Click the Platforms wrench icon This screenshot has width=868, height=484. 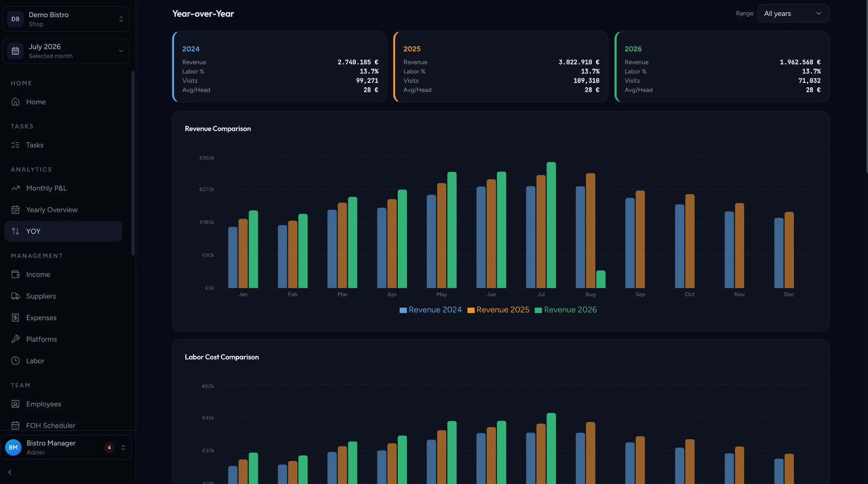click(x=15, y=339)
